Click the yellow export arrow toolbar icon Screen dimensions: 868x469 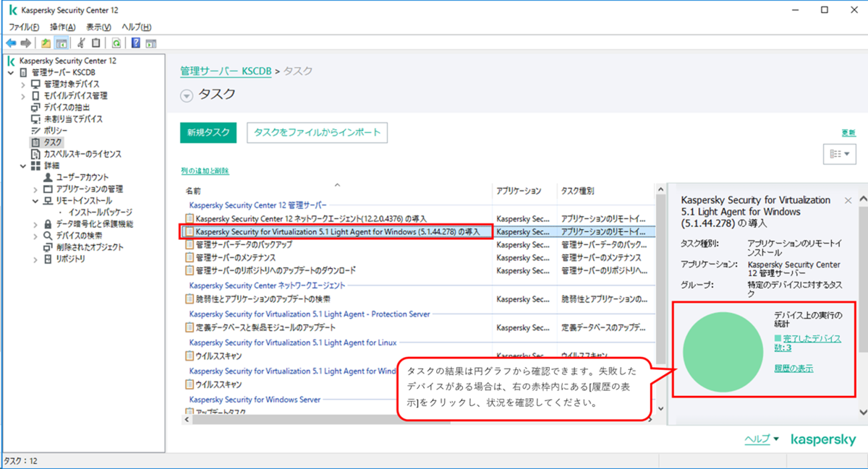click(x=44, y=42)
